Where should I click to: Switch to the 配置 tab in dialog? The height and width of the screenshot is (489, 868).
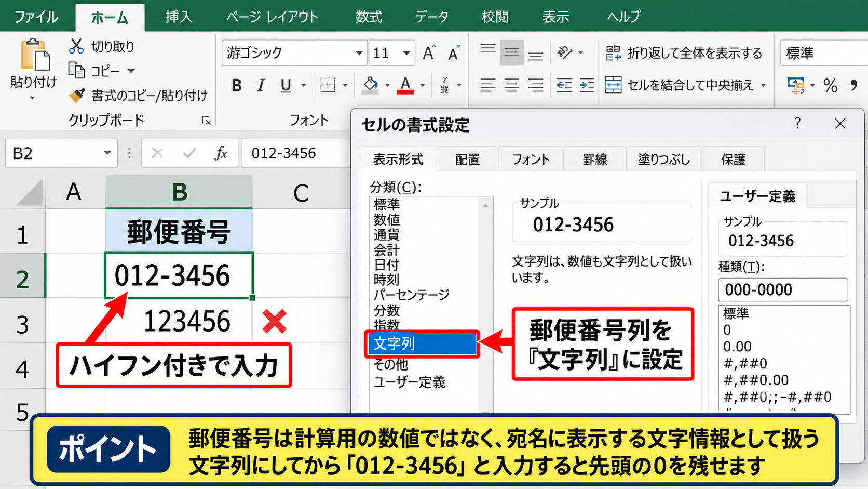point(467,160)
